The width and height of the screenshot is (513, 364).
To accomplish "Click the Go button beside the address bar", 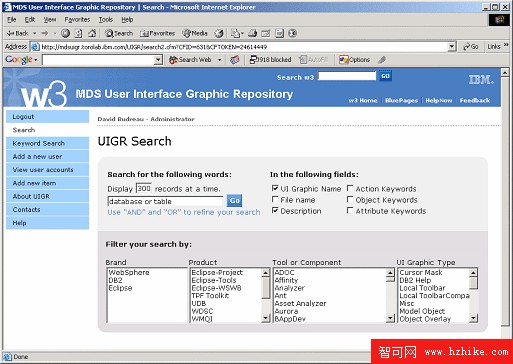I will [x=471, y=47].
